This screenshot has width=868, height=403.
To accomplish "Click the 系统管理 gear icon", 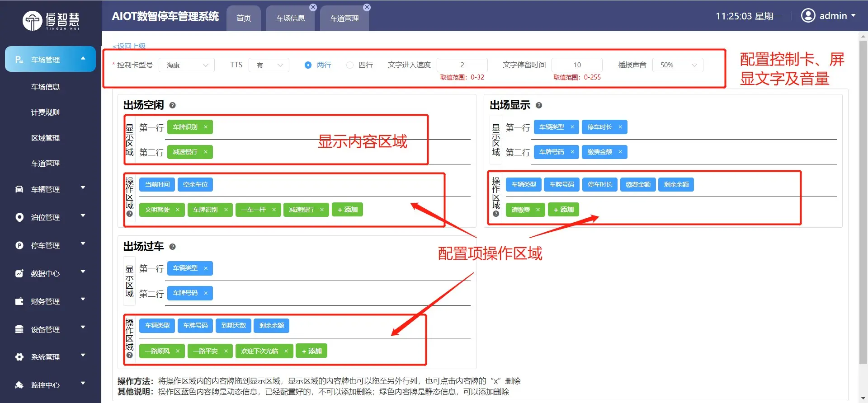I will tap(19, 357).
